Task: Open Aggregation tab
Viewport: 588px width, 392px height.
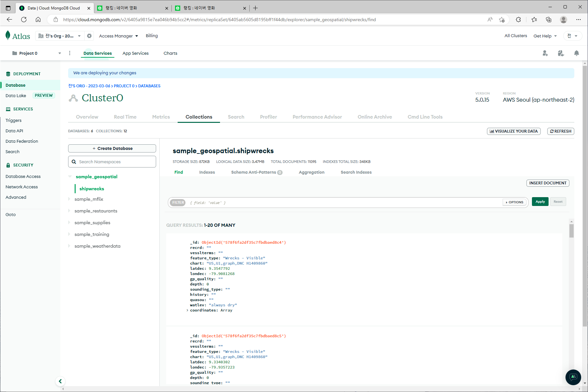Action: (312, 172)
